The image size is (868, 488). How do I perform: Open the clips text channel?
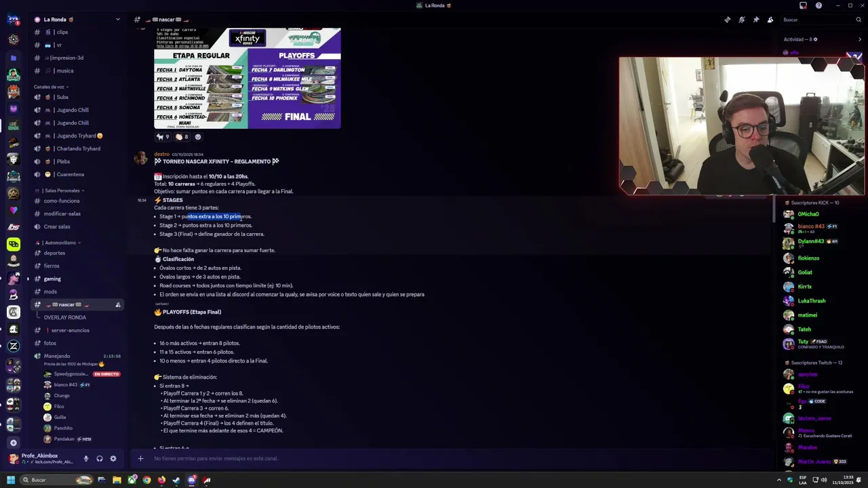click(78, 32)
